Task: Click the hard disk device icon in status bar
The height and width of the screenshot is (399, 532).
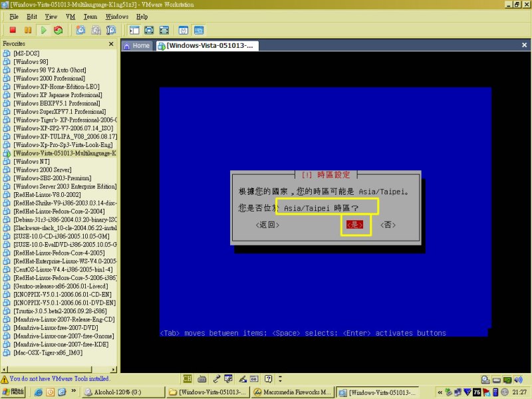Action: [485, 380]
